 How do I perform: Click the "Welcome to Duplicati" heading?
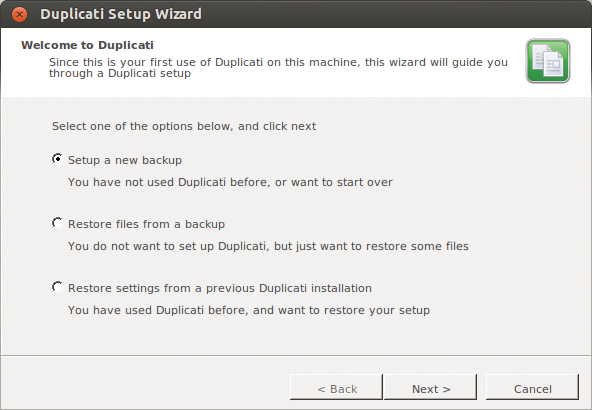click(x=87, y=45)
